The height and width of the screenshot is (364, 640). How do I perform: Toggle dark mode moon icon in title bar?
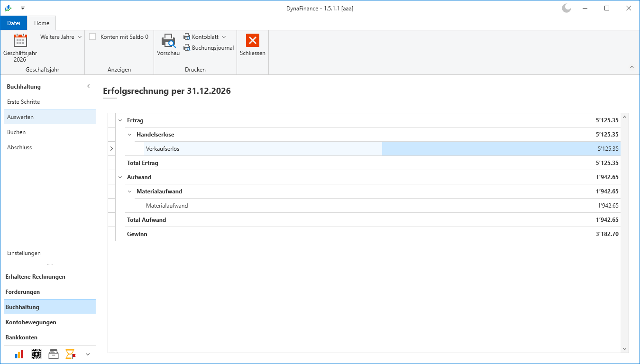pos(566,8)
